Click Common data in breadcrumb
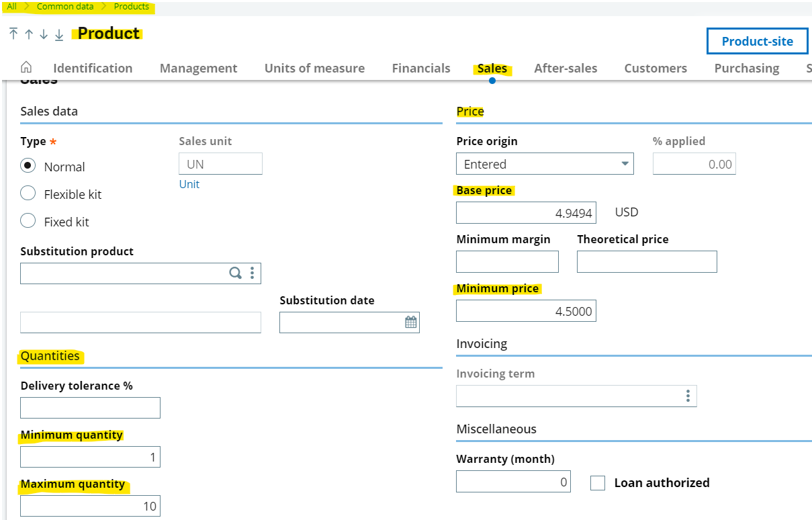 click(x=65, y=7)
